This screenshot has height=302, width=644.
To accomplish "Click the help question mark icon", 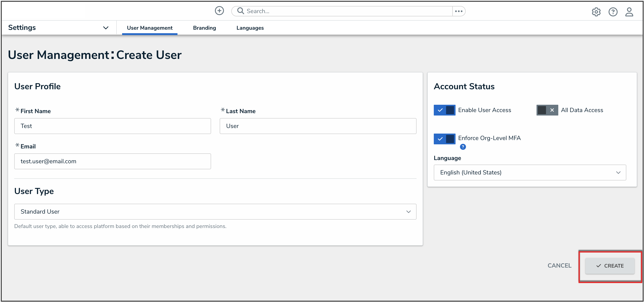I will tap(613, 12).
